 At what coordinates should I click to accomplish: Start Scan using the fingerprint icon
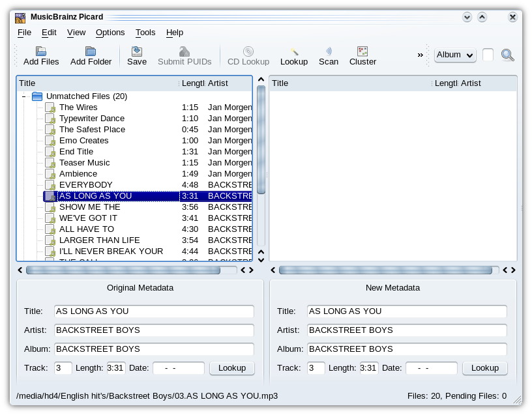coord(329,51)
